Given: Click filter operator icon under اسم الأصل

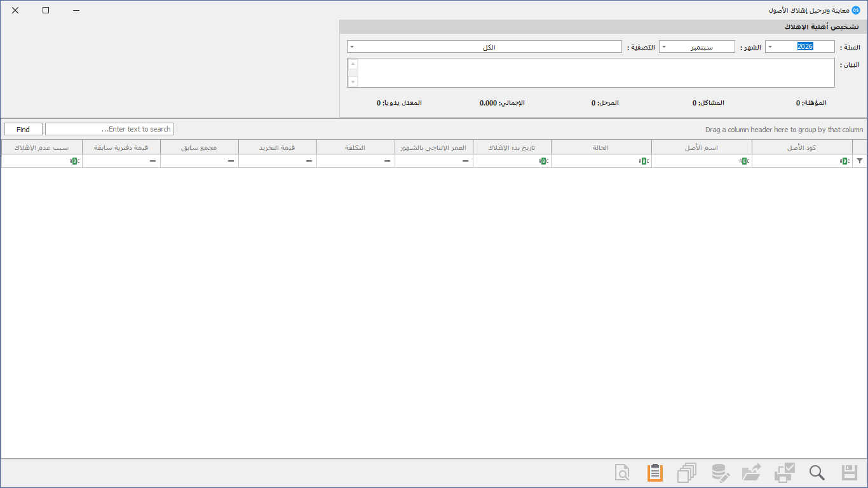Looking at the screenshot, I should coord(744,161).
